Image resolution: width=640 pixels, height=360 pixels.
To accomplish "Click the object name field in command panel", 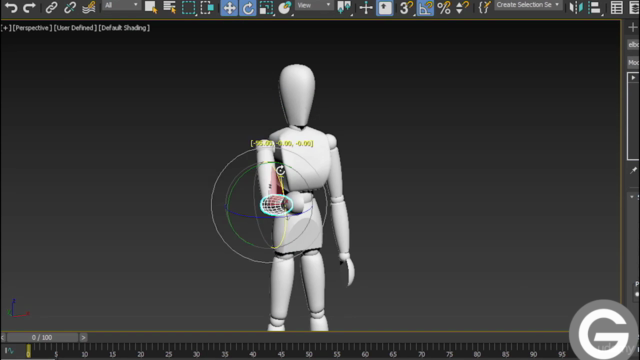I will point(633,45).
